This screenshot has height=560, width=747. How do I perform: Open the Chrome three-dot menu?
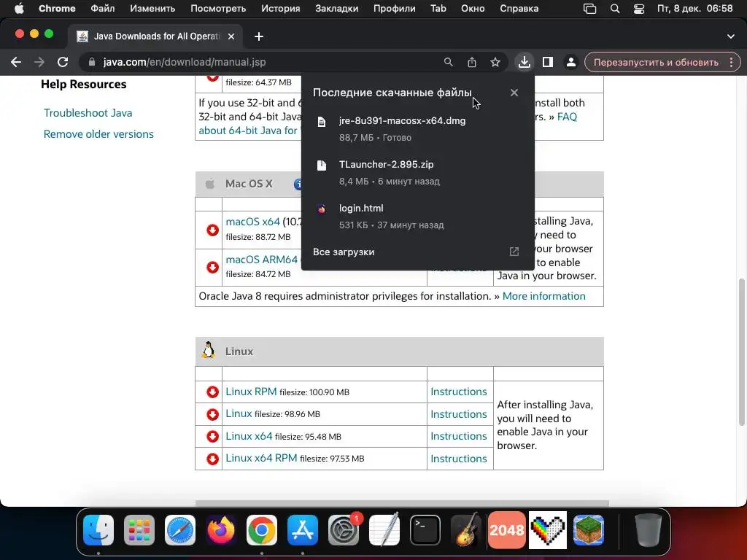[x=731, y=62]
